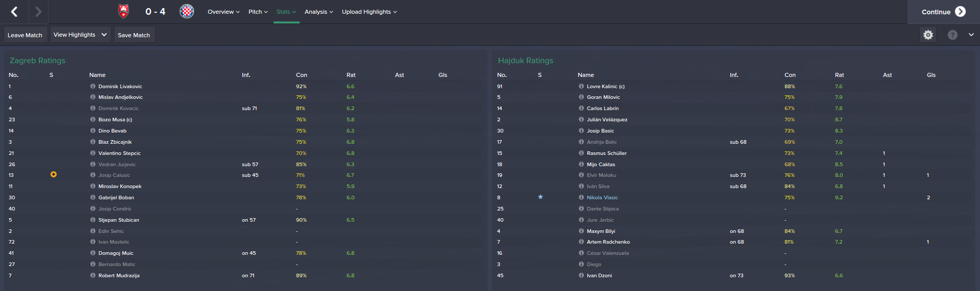The image size is (980, 291).
Task: Open the Overview dropdown menu
Action: pos(224,12)
